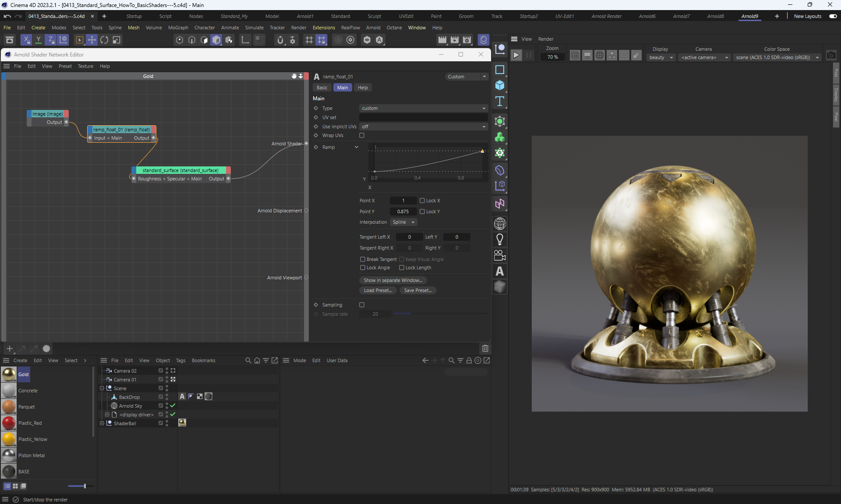Click the trash icon above object manager
This screenshot has width=841, height=504.
(x=485, y=349)
